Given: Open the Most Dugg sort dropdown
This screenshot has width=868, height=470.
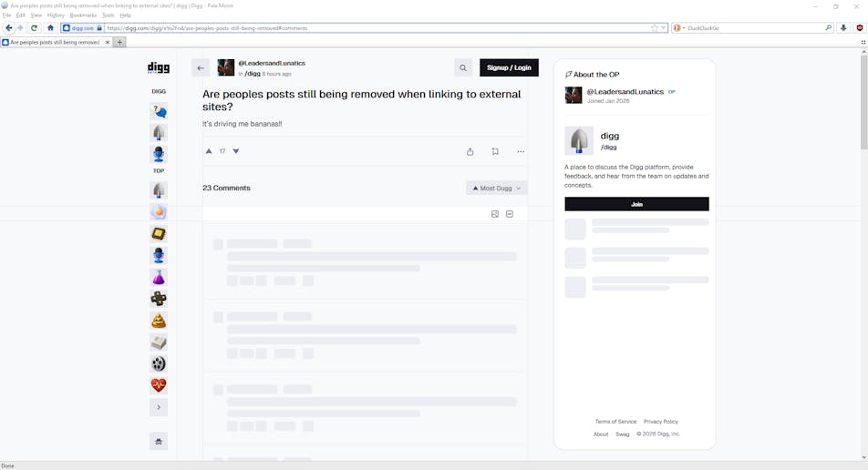Looking at the screenshot, I should [497, 189].
